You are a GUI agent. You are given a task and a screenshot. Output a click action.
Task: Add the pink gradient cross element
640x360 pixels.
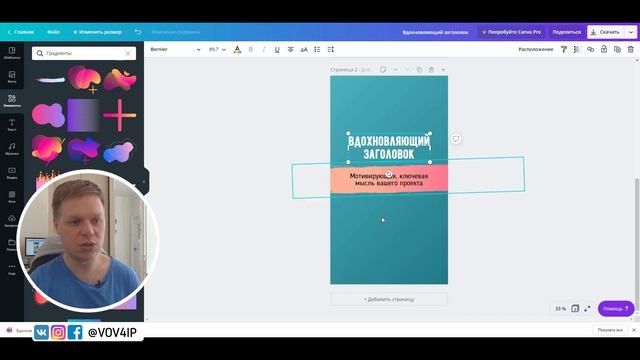coord(120,115)
